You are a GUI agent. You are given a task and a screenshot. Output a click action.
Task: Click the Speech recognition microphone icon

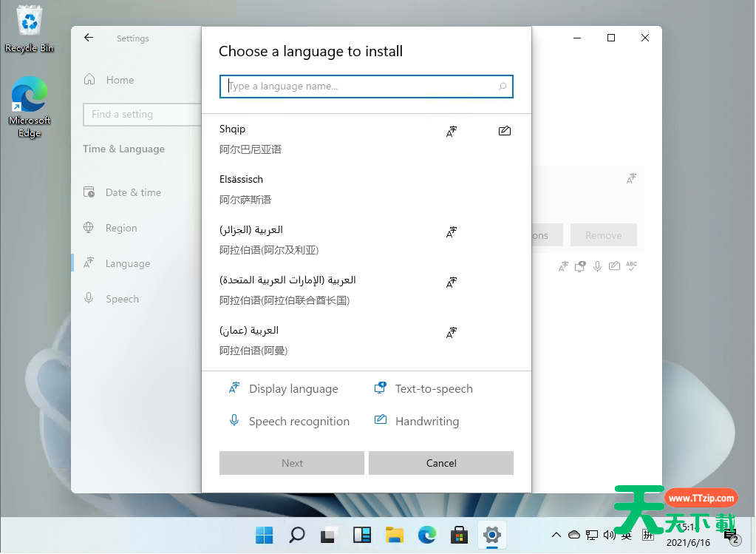pyautogui.click(x=234, y=420)
